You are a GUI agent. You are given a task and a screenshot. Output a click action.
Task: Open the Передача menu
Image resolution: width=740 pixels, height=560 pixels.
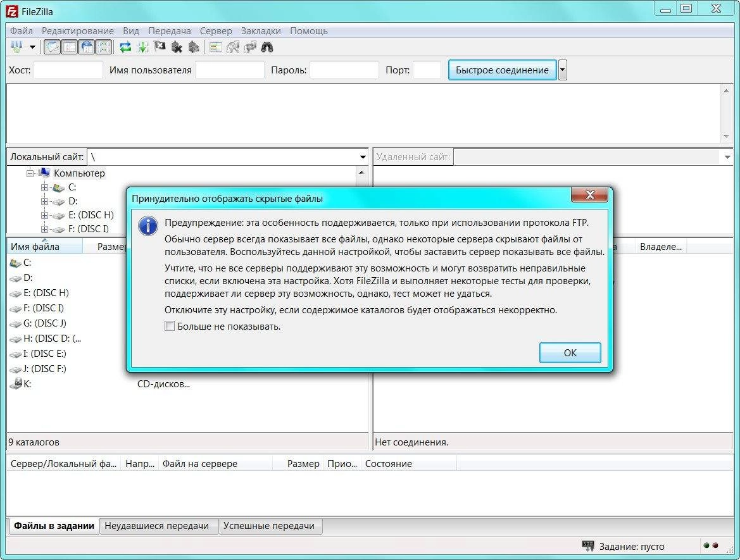(x=170, y=30)
